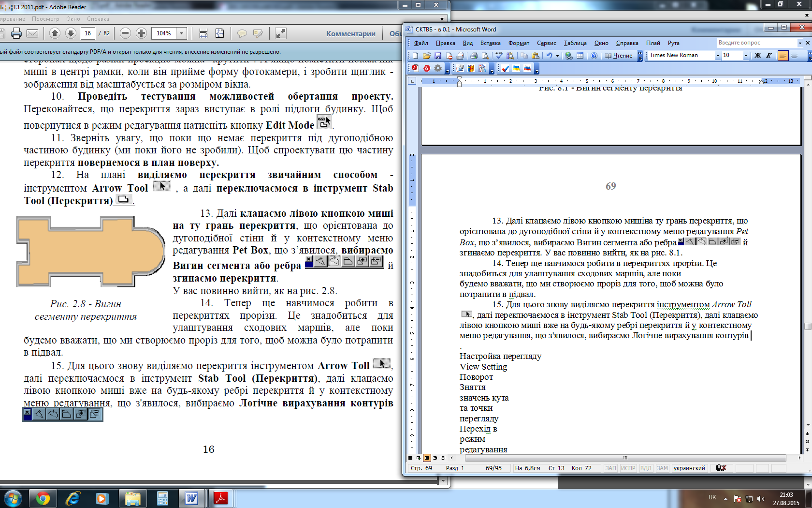Go to previous page in Adobe Reader
This screenshot has width=812, height=508.
point(55,33)
